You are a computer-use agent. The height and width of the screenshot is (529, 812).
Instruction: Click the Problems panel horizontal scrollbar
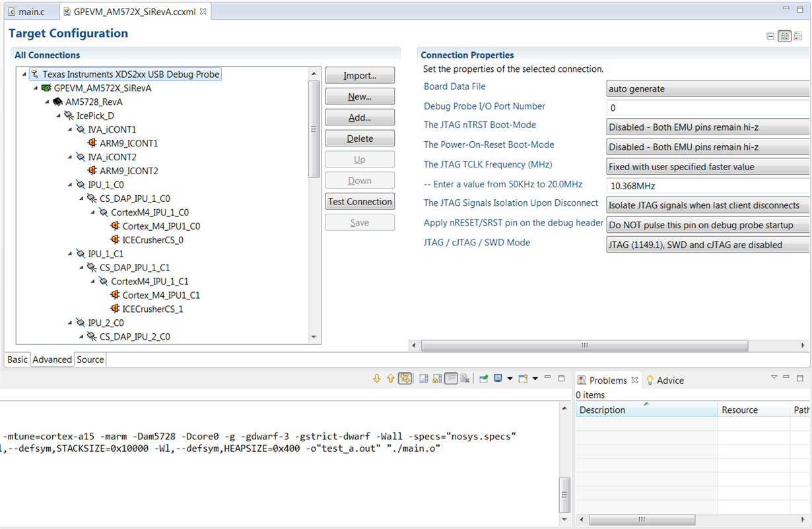point(640,520)
